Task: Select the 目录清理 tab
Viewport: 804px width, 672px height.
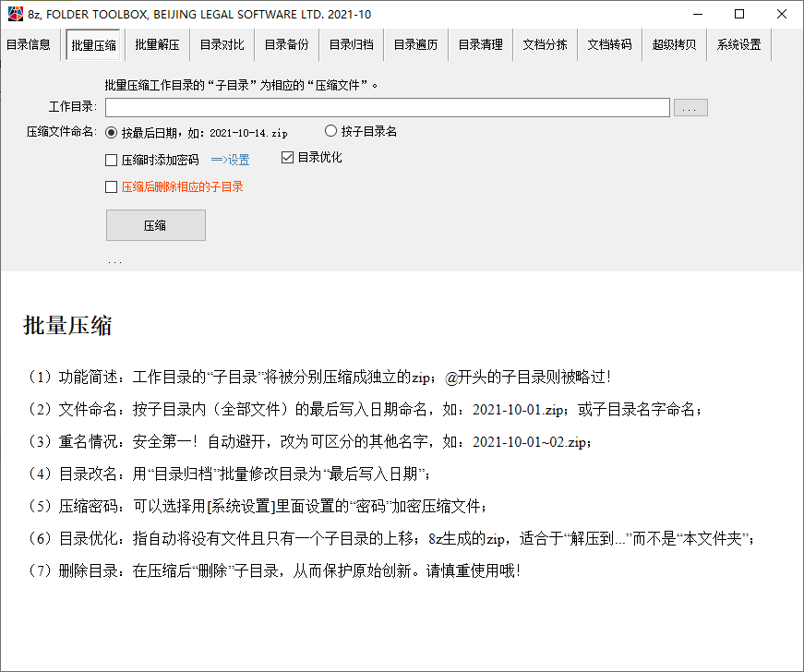Action: pos(480,44)
